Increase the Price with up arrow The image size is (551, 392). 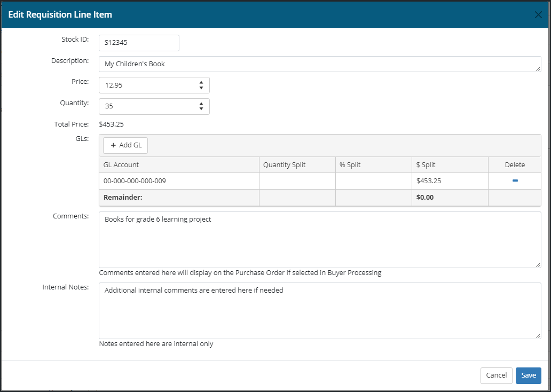(x=201, y=83)
